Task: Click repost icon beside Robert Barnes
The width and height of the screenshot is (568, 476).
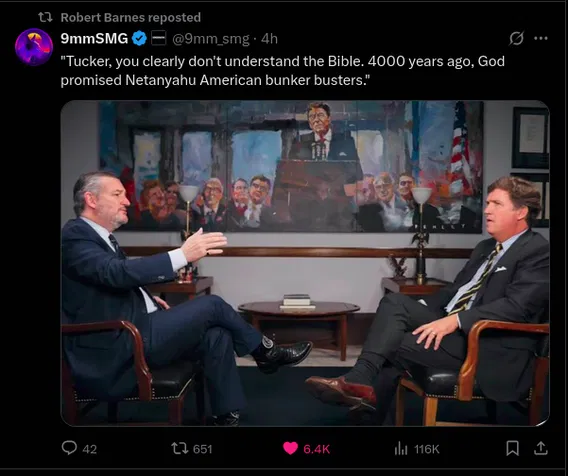Action: pyautogui.click(x=45, y=17)
